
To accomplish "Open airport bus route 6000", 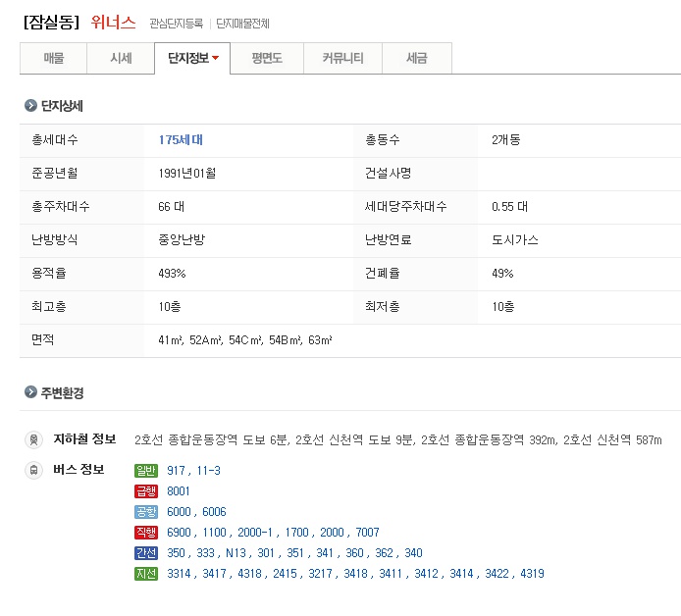I will [x=179, y=512].
